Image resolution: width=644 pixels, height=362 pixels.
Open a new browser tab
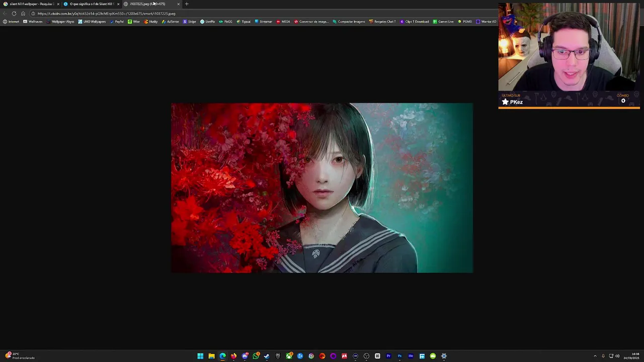pyautogui.click(x=187, y=4)
